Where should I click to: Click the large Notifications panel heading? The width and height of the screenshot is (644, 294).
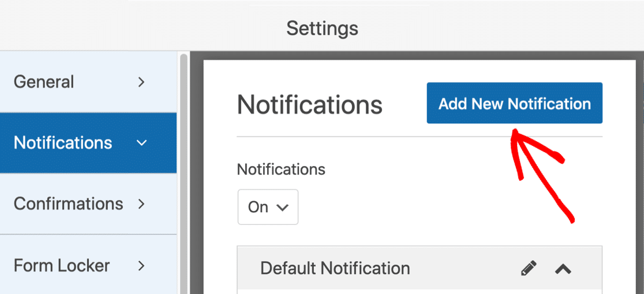310,104
